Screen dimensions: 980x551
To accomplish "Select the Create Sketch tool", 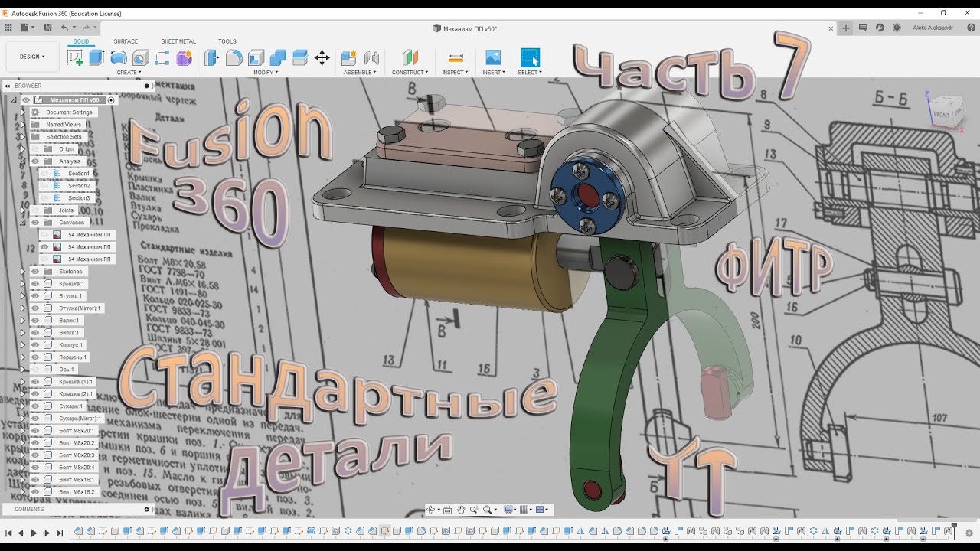I will (x=75, y=57).
